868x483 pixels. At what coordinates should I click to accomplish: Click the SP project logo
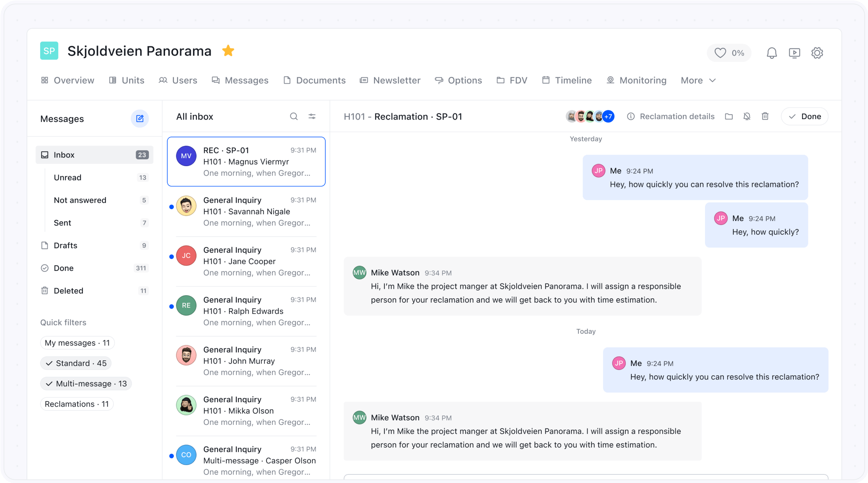49,51
